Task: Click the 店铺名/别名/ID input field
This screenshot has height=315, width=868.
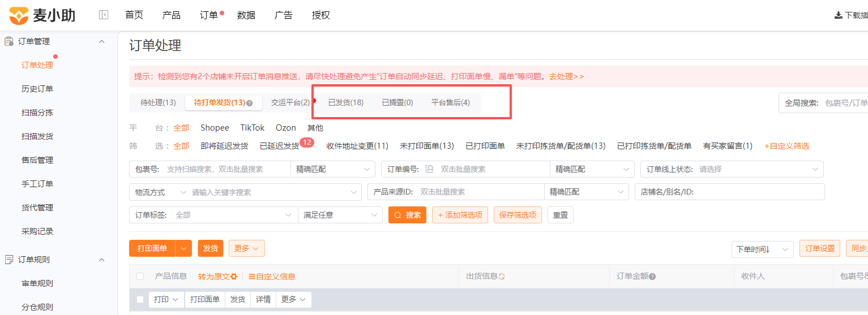Action: tap(729, 192)
